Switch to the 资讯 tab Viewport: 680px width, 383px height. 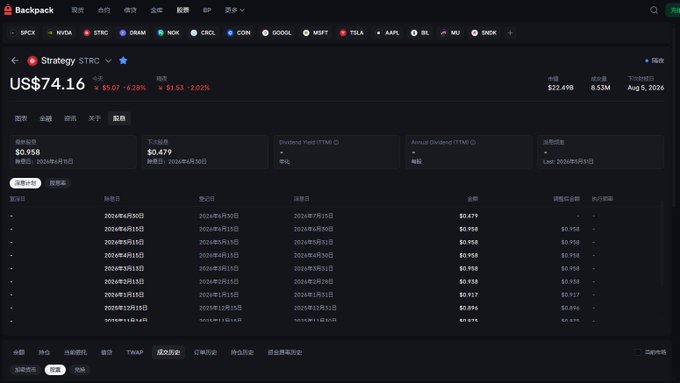(70, 118)
